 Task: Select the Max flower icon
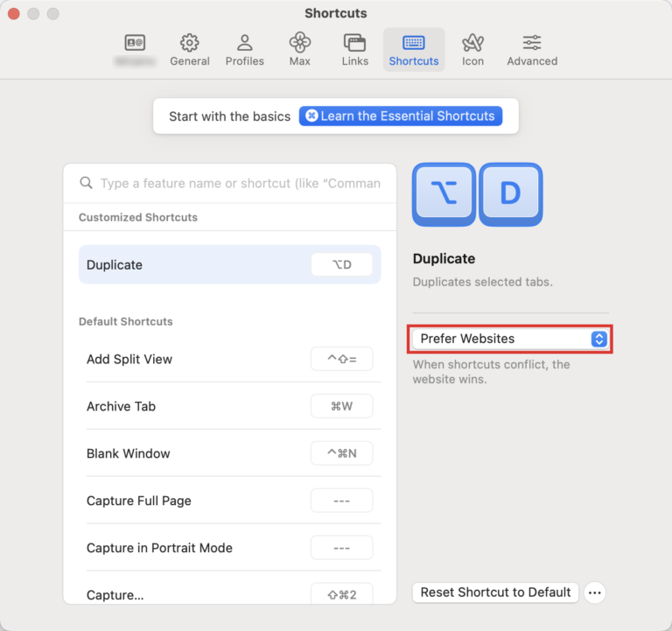(x=300, y=43)
